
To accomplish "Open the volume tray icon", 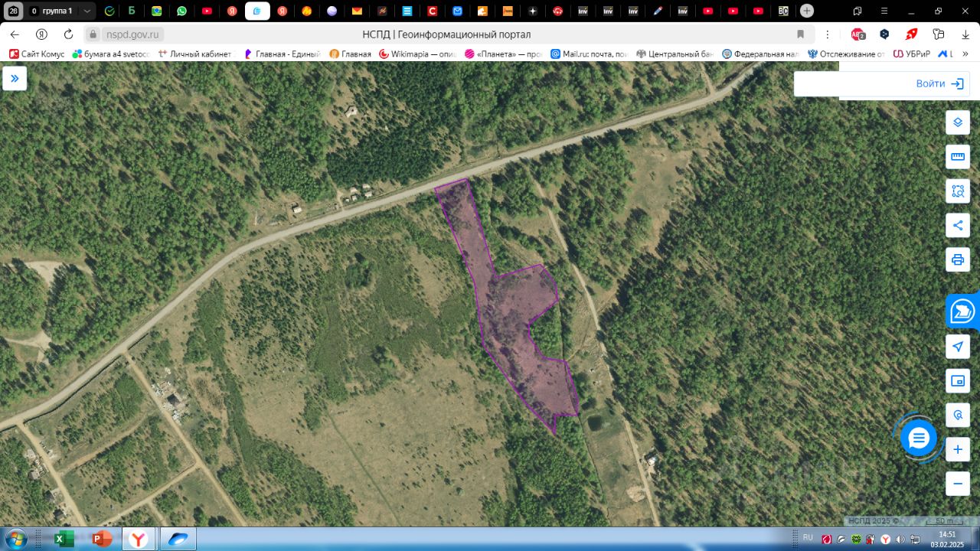I will [900, 540].
